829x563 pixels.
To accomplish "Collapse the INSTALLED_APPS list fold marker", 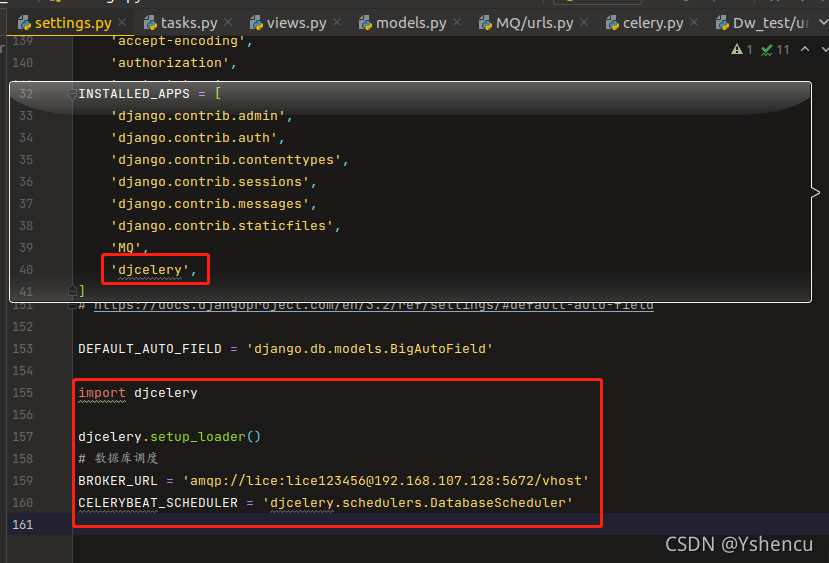I will point(72,94).
